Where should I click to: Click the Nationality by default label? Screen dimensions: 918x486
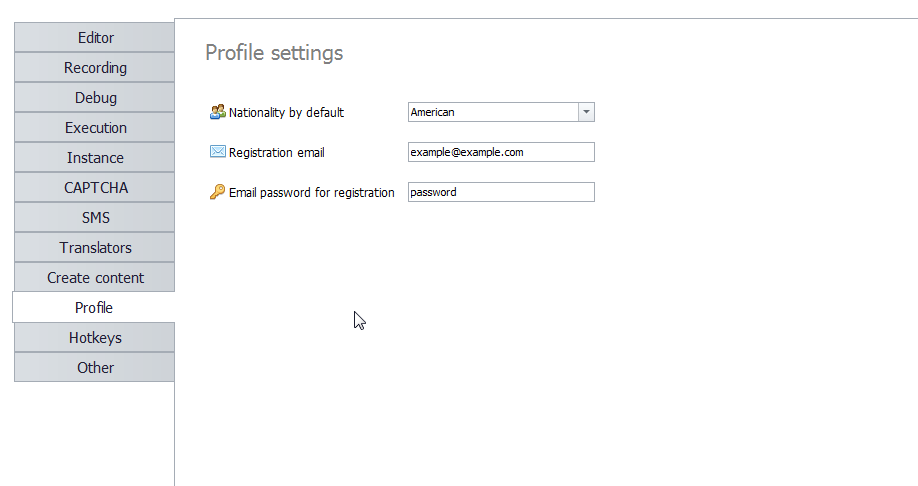click(286, 112)
